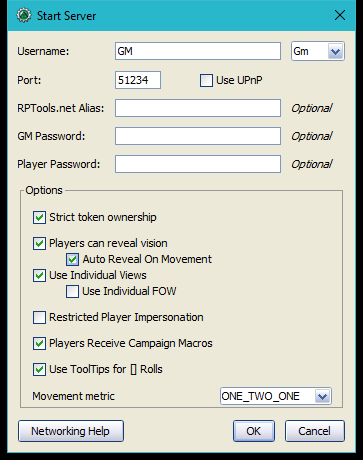
Task: Click the Port field showing 51234
Action: coord(138,80)
